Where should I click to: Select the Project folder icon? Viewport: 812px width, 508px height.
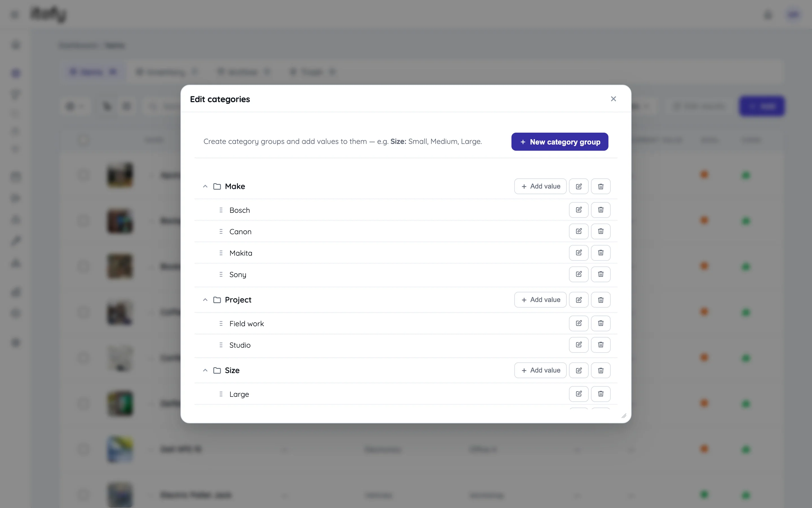coord(217,300)
